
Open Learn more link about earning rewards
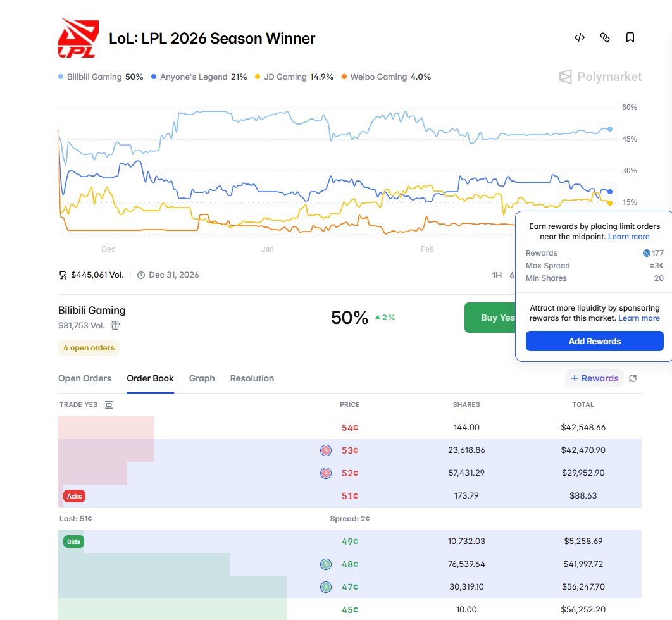click(629, 237)
